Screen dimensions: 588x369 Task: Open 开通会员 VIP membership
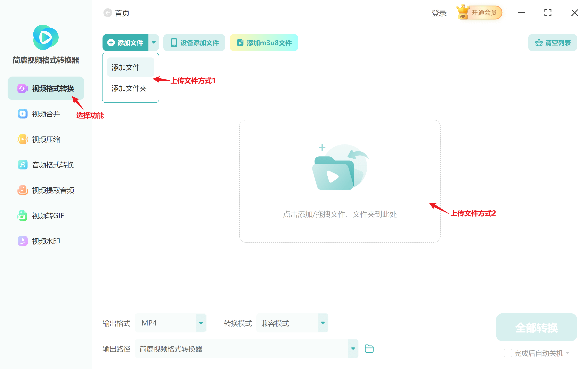(484, 13)
